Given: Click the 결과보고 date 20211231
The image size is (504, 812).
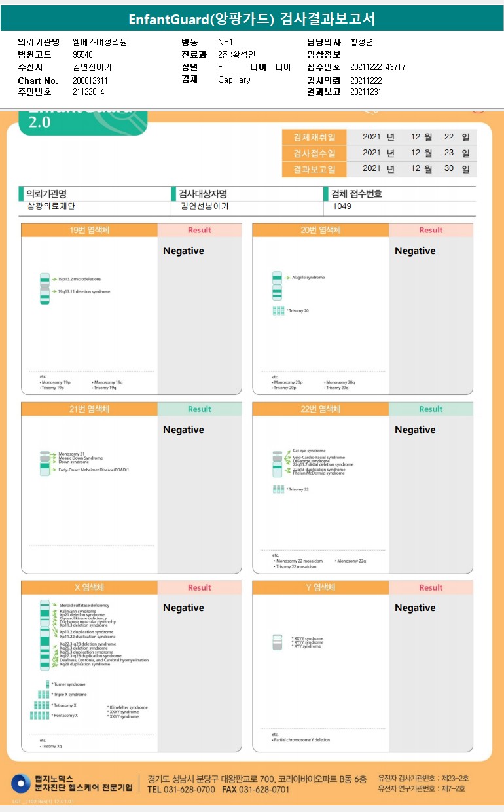Looking at the screenshot, I should coord(366,92).
